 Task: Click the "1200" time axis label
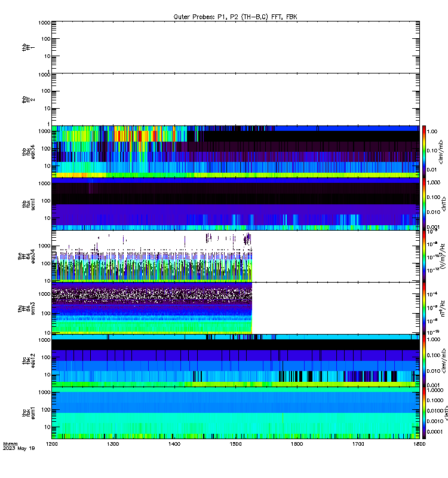(52, 444)
